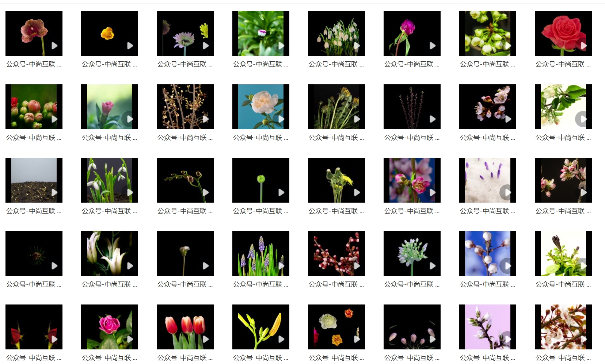Image resolution: width=605 pixels, height=364 pixels.
Task: Click play icon on round green allium bud clip
Action: [281, 192]
